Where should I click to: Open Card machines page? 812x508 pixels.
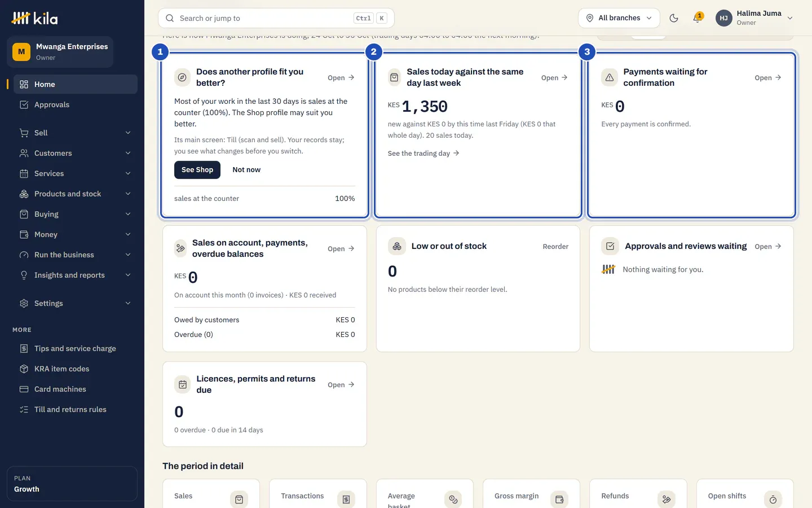point(76,389)
